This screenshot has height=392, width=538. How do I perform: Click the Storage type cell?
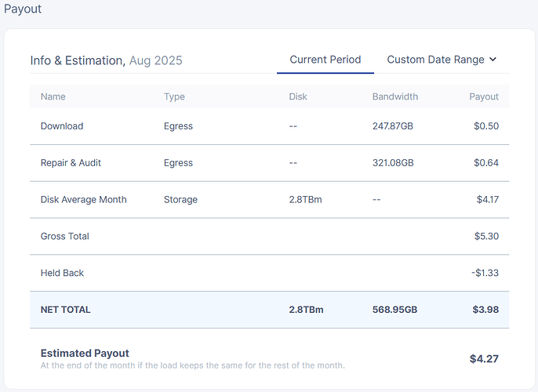point(180,200)
